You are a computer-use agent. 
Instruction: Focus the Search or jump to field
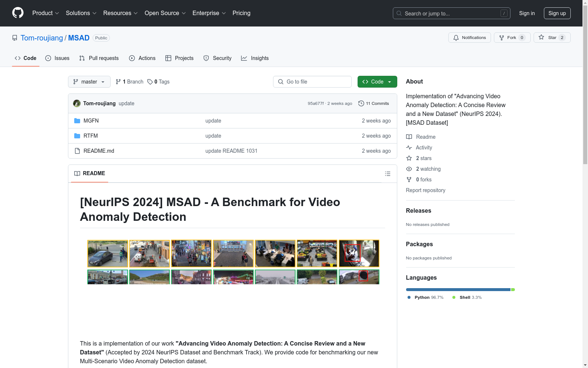(x=451, y=13)
